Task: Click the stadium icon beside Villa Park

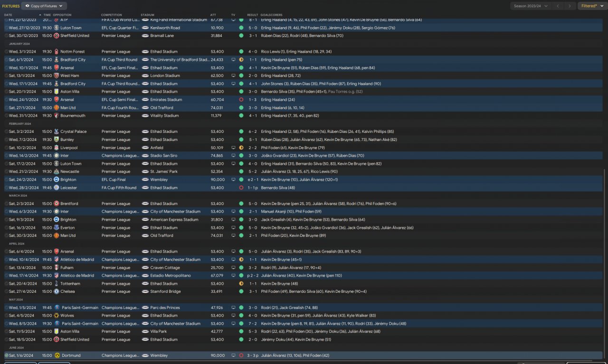Action: (145, 332)
